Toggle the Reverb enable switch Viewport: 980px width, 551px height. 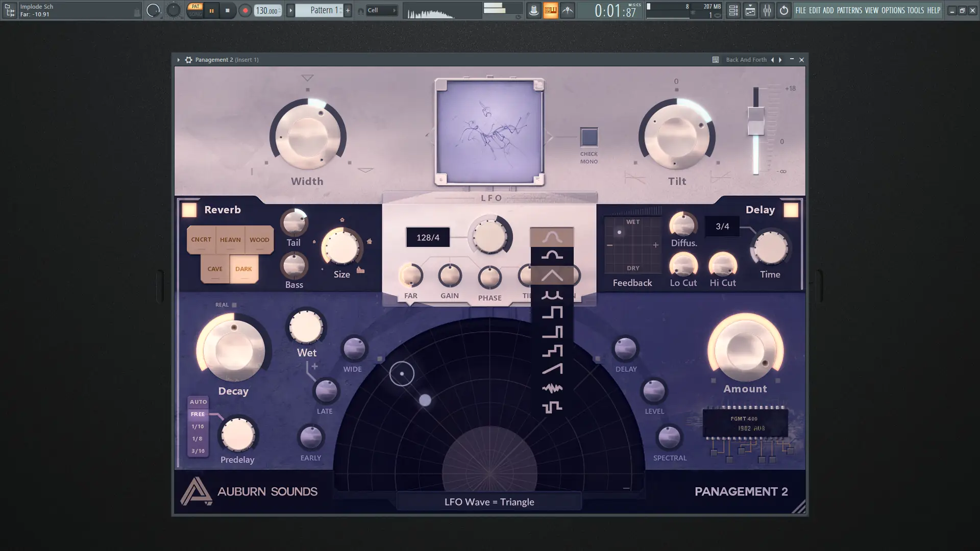click(189, 210)
